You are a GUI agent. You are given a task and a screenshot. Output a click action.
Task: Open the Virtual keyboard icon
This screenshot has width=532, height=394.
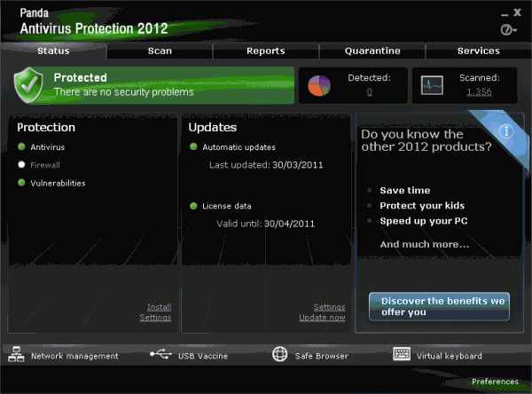[402, 353]
